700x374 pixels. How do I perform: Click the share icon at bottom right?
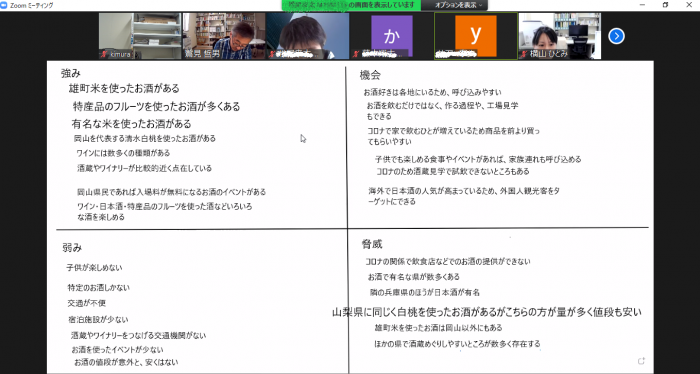pyautogui.click(x=642, y=361)
